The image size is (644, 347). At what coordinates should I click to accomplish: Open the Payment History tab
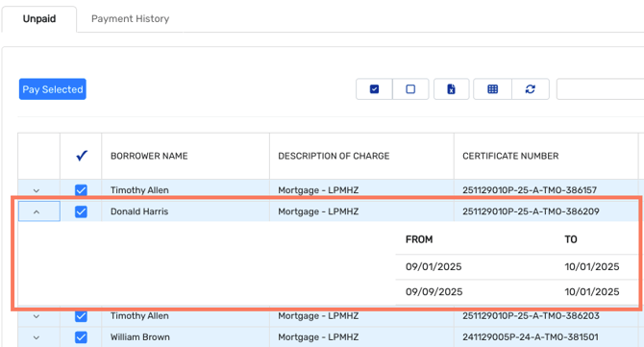pyautogui.click(x=130, y=19)
